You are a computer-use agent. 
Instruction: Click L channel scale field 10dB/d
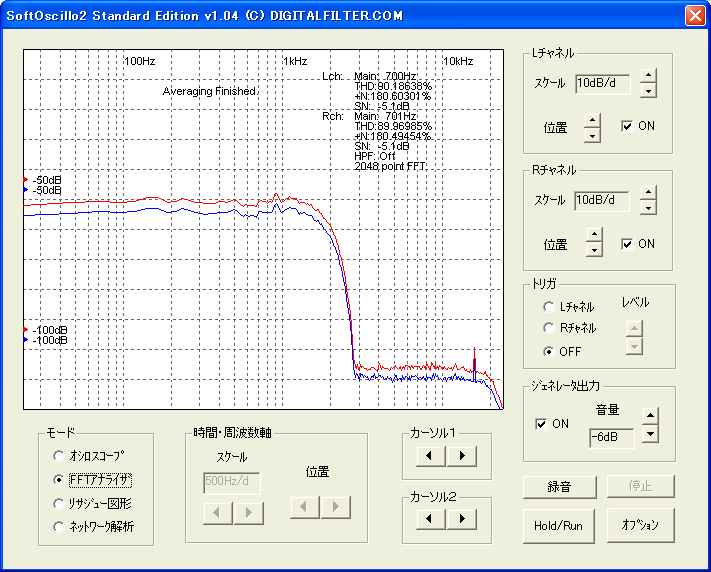tap(603, 84)
